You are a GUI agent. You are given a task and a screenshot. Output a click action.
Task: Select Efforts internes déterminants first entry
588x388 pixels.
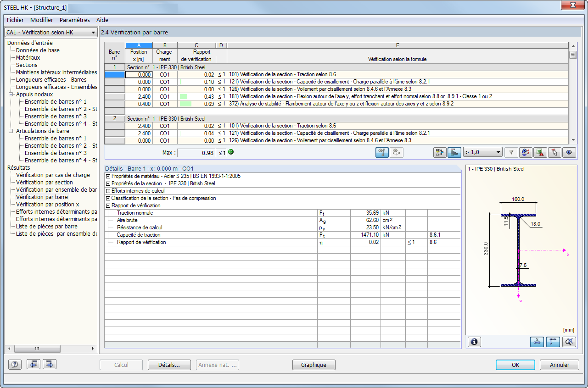(56, 212)
